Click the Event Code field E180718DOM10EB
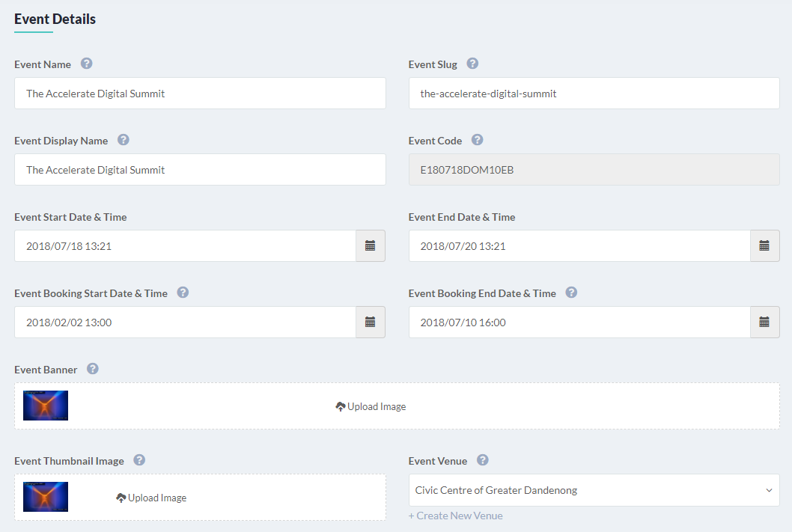 tap(594, 170)
